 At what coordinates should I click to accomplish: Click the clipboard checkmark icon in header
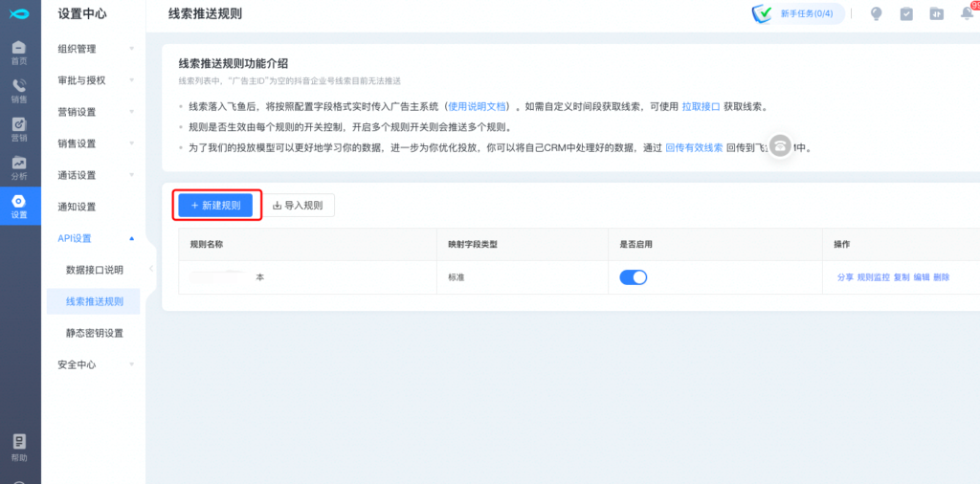(x=905, y=13)
